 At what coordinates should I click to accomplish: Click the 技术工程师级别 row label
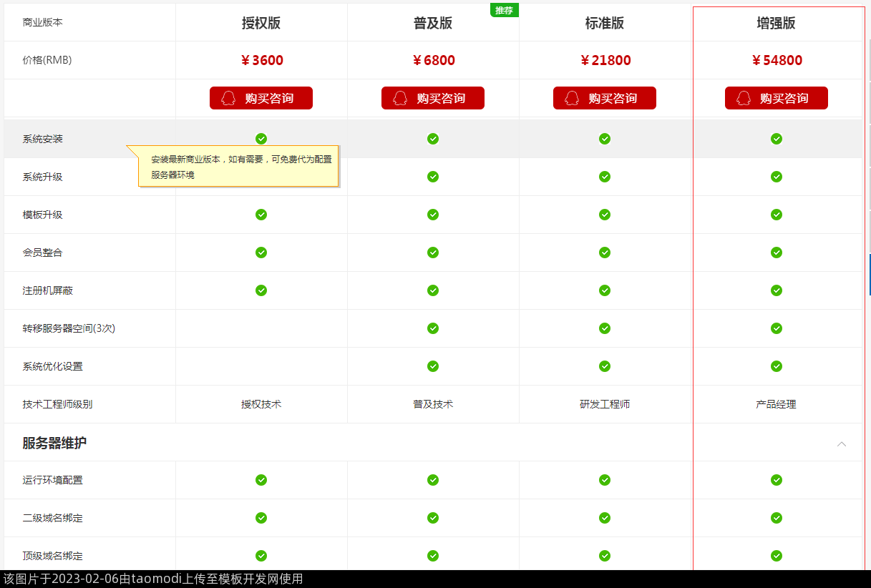click(x=57, y=404)
